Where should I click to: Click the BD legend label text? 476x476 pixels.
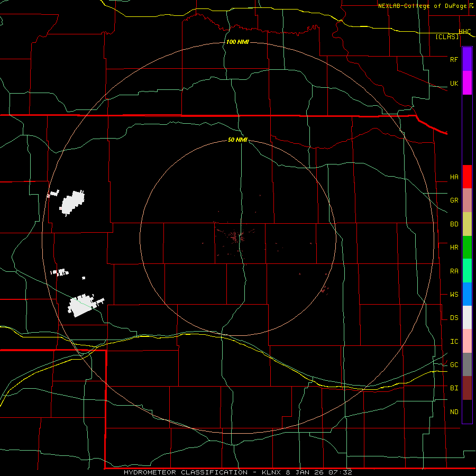click(x=454, y=224)
